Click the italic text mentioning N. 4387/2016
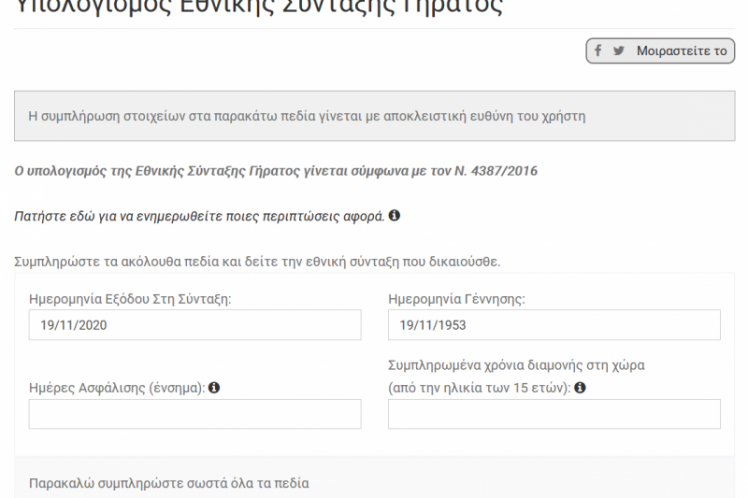Viewport: 748px width, 498px height. pos(276,171)
